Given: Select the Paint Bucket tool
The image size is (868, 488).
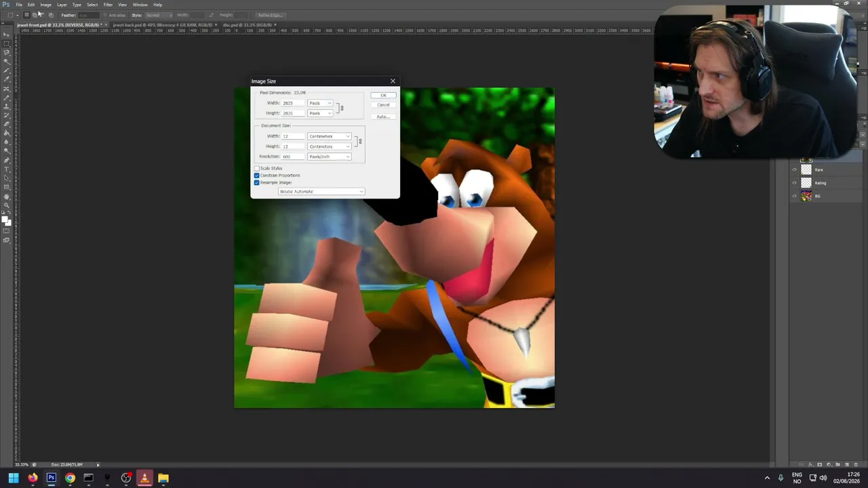Looking at the screenshot, I should 7,133.
